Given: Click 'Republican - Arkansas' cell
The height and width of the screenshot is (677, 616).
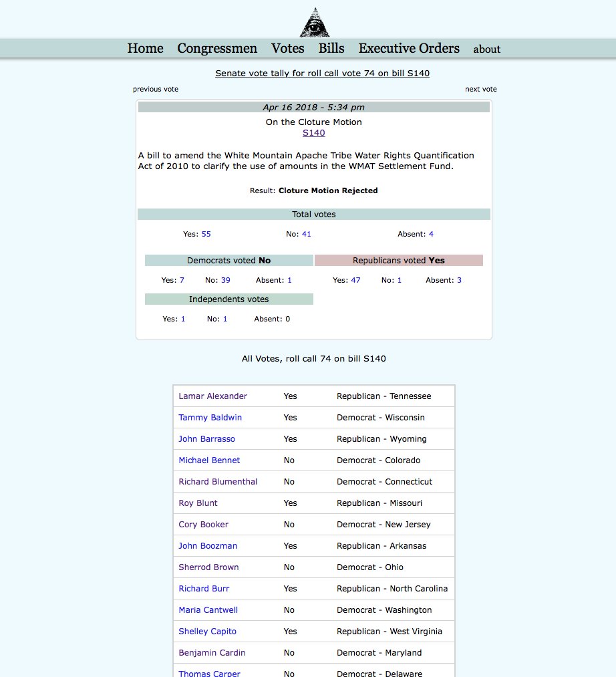Looking at the screenshot, I should tap(381, 546).
